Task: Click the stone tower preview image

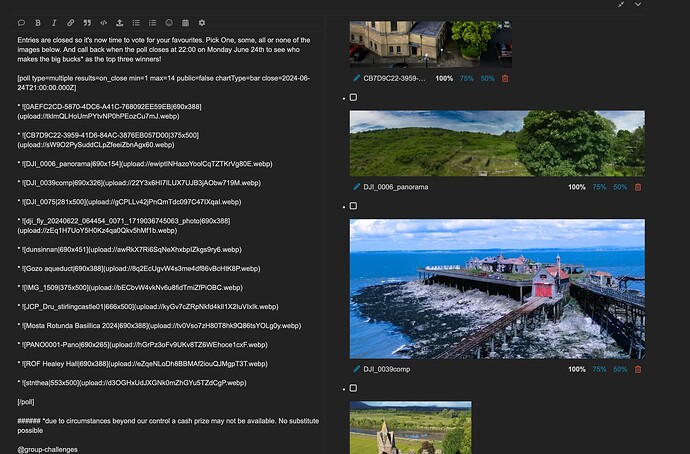Action: tap(411, 427)
